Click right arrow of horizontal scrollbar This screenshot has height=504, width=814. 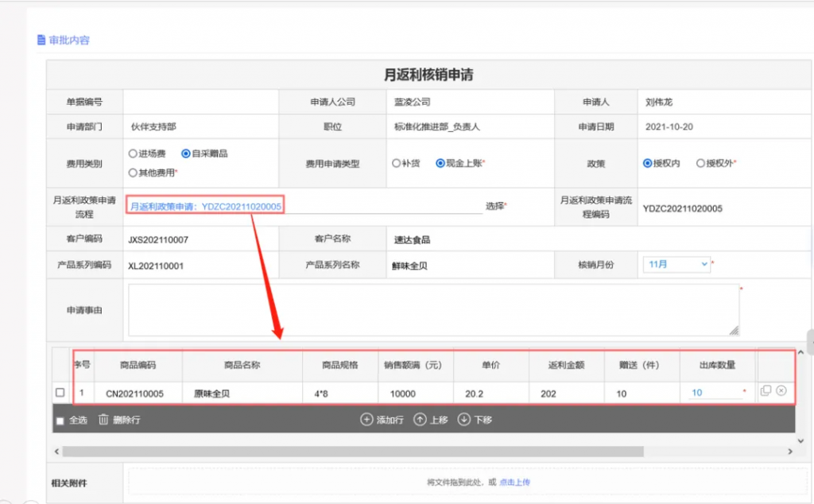(x=790, y=452)
